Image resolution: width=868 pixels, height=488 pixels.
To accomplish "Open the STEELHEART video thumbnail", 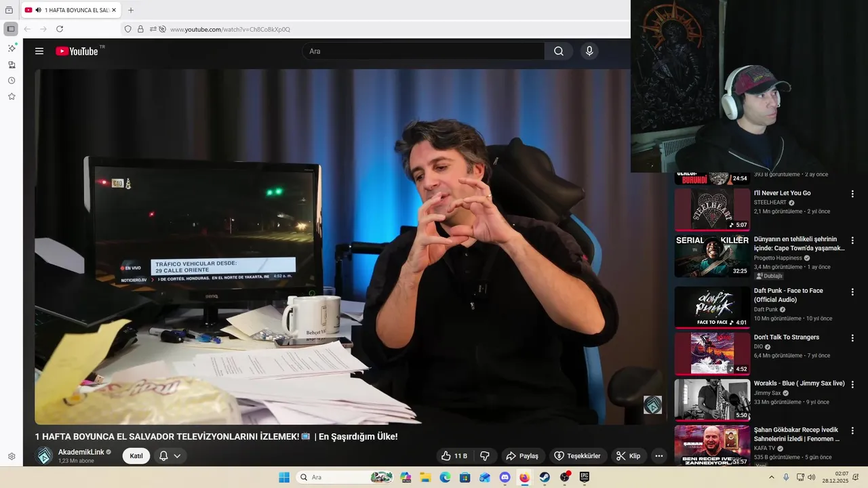I will coord(712,209).
